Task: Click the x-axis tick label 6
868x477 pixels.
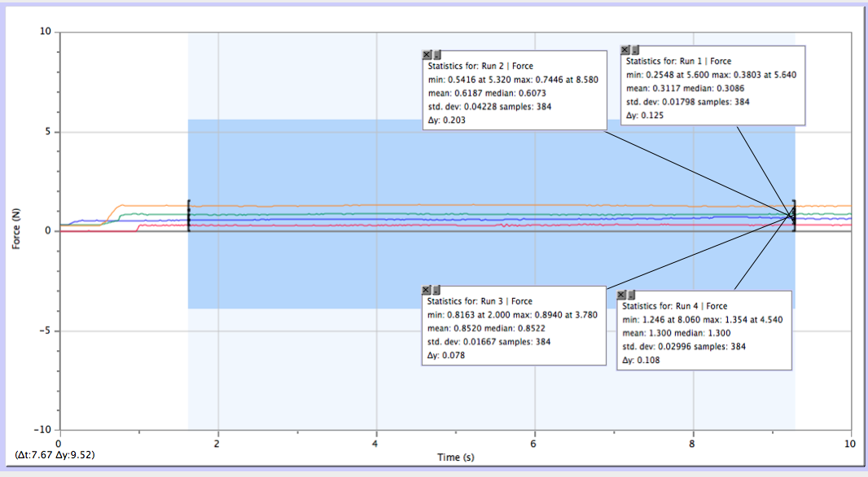Action: point(533,444)
